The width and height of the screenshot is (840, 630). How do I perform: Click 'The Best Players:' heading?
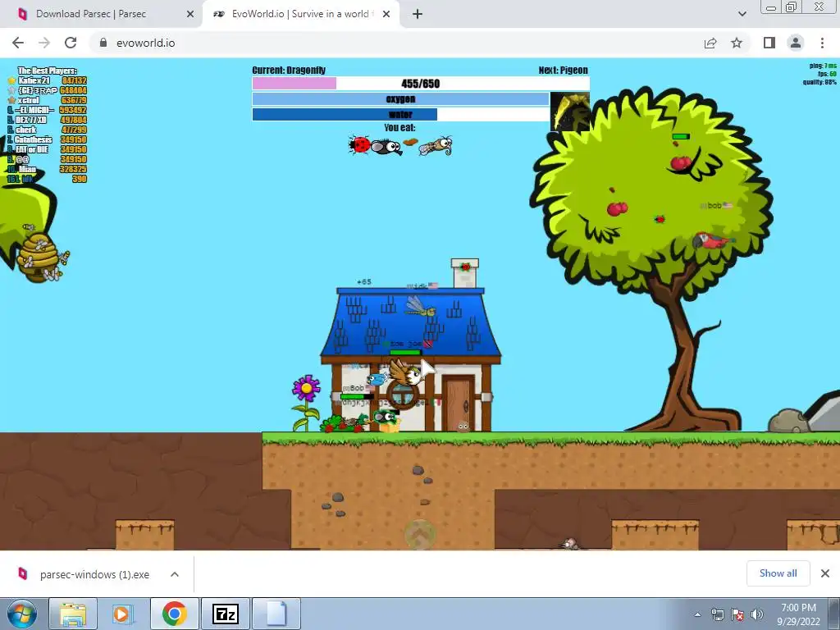pyautogui.click(x=47, y=71)
